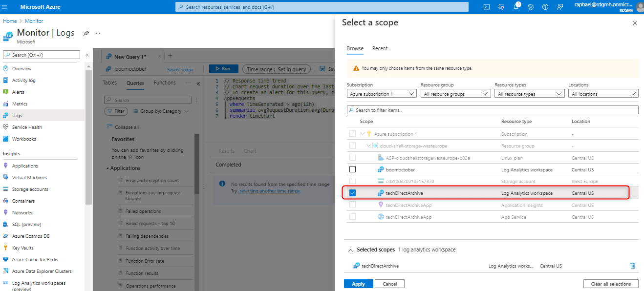Open Cloud Shell from top bar
The image size is (644, 291).
[x=486, y=7]
